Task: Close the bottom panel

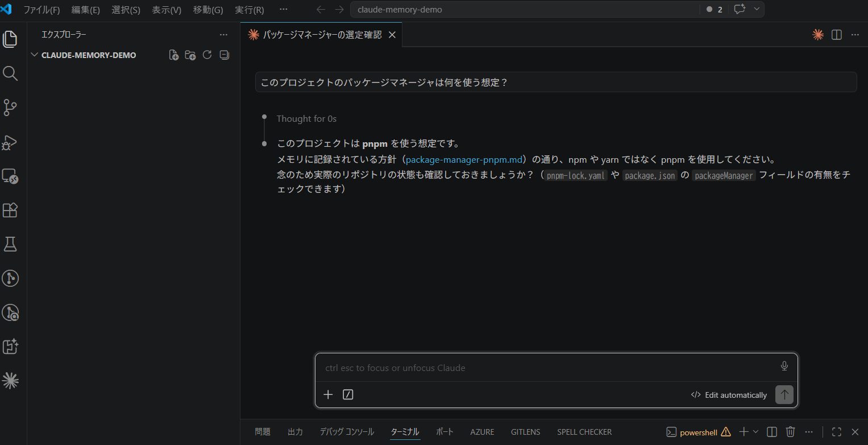Action: 855,431
